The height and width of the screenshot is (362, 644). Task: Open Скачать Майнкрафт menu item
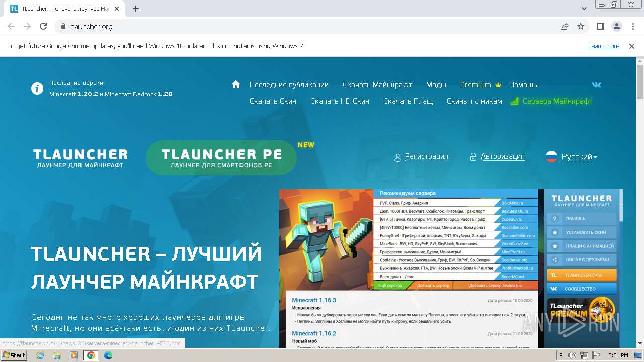(x=377, y=85)
